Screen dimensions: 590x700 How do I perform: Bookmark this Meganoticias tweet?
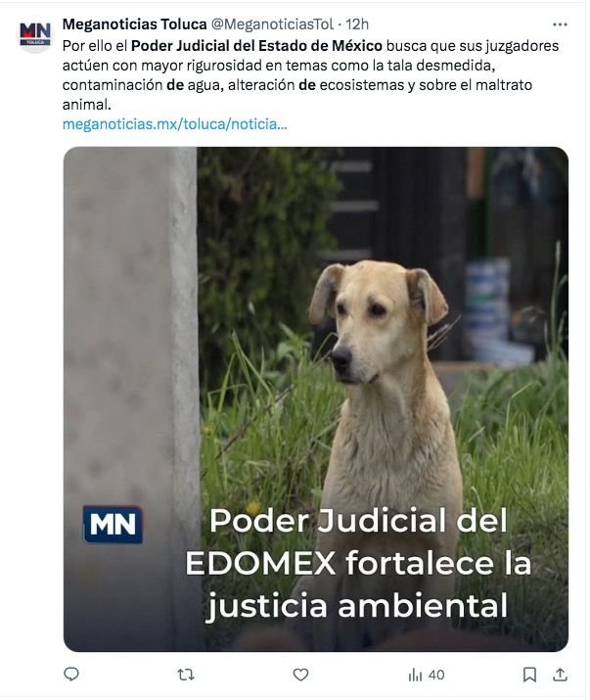[x=529, y=675]
